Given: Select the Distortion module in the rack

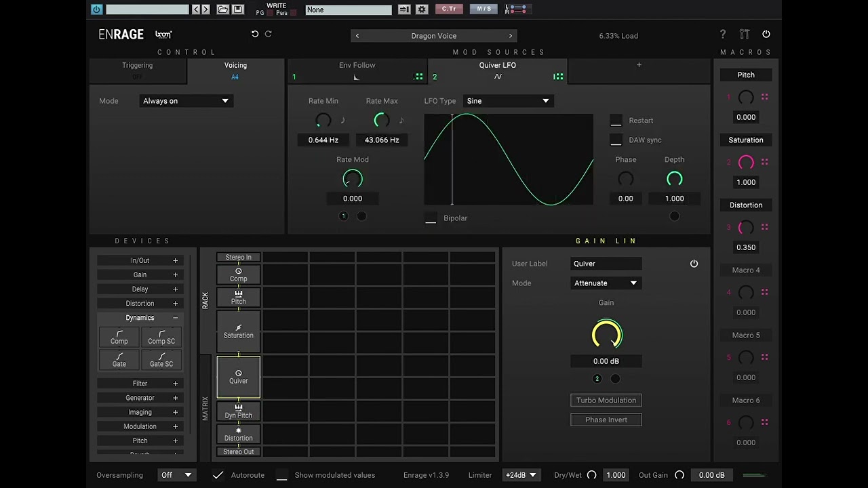Looking at the screenshot, I should (239, 434).
